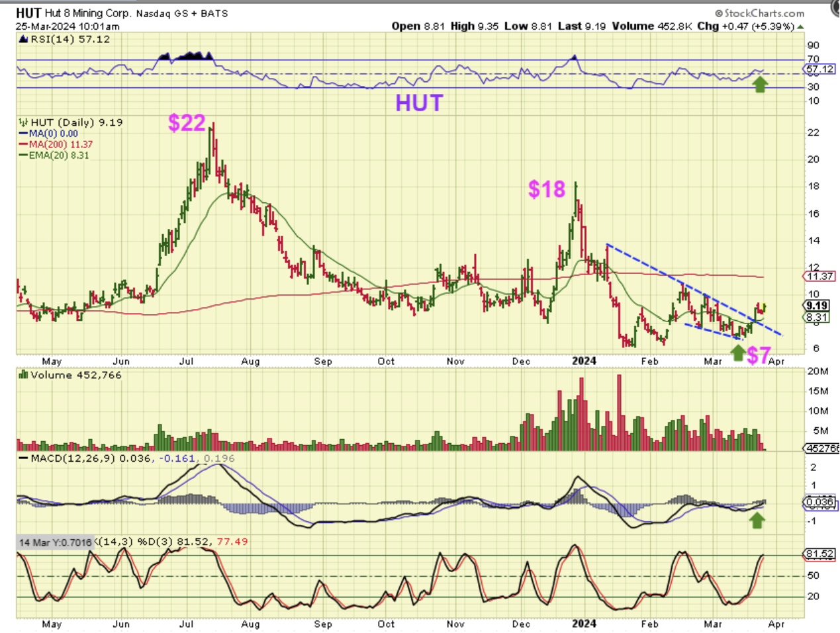Click the 81.52 stochastic value tag
Image resolution: width=840 pixels, height=633 pixels.
[x=819, y=554]
